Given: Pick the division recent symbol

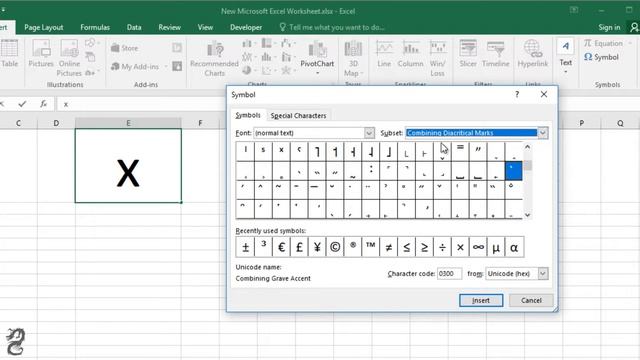Looking at the screenshot, I should pyautogui.click(x=442, y=247).
